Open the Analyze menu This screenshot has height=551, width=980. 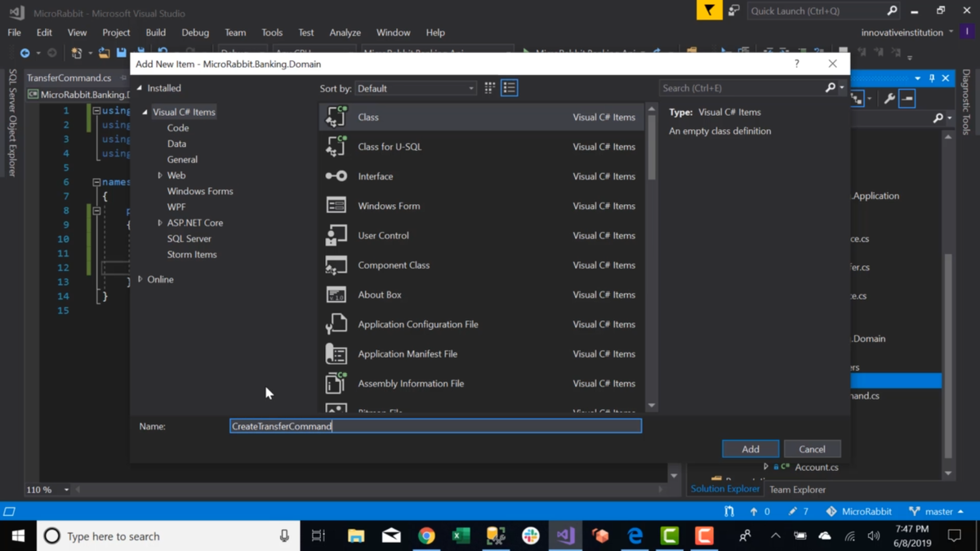(x=345, y=33)
